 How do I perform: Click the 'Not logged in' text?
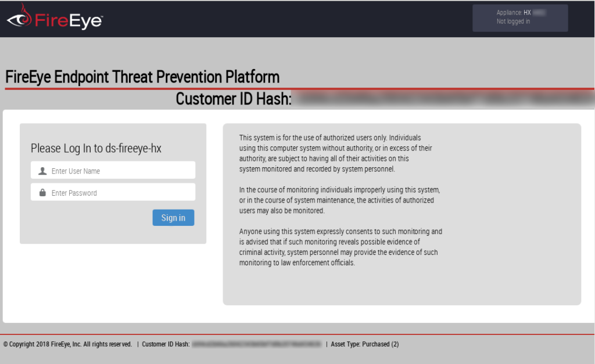point(513,21)
